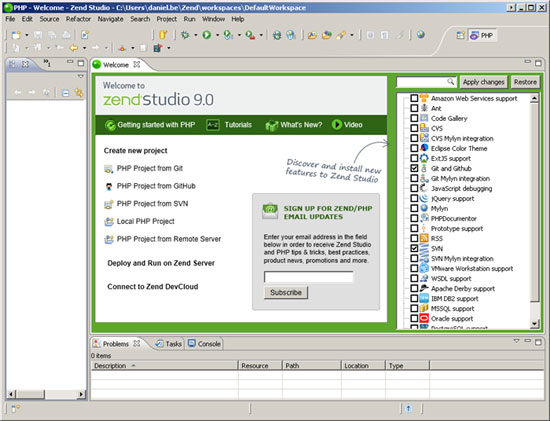Image resolution: width=550 pixels, height=421 pixels.
Task: Click the magnifier icon in the features search box
Action: [x=450, y=82]
